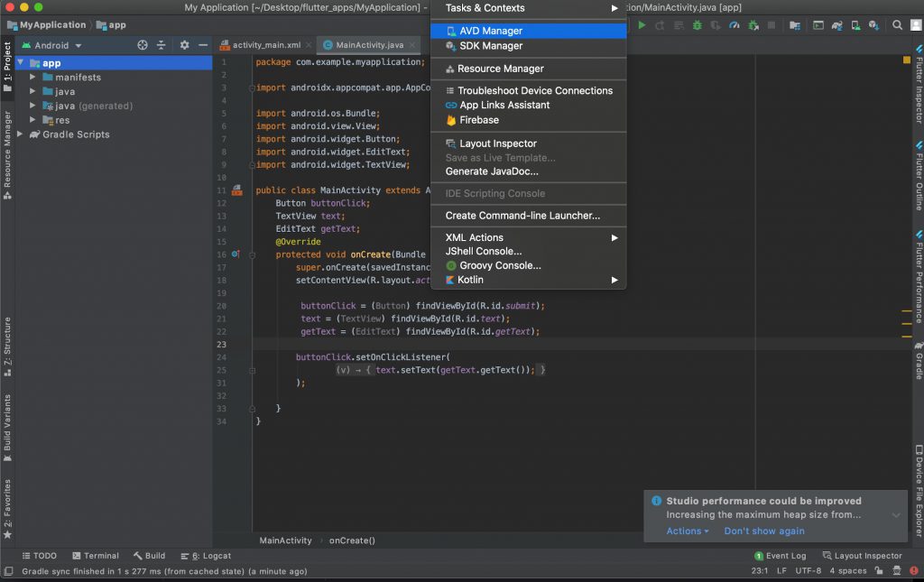The height and width of the screenshot is (582, 924).
Task: Open the Logcat tool window button
Action: 205,556
